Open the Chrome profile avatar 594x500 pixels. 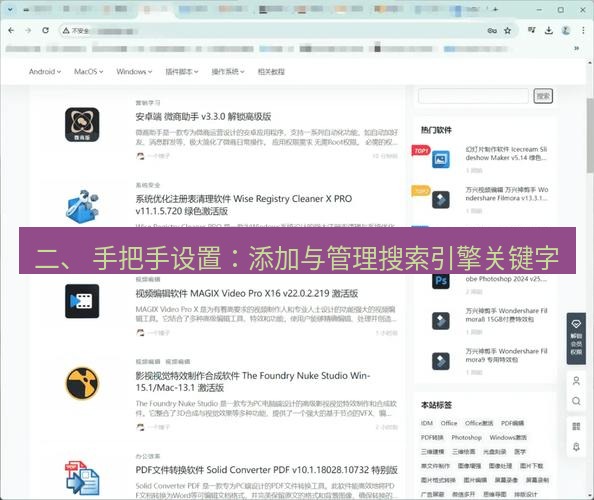[x=566, y=30]
